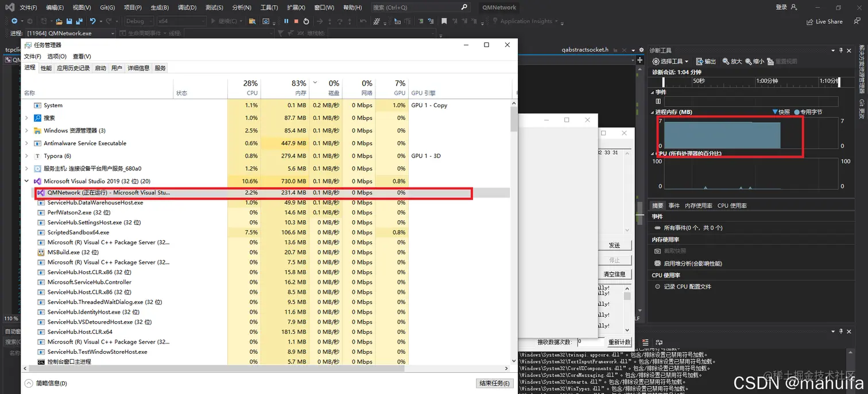The image size is (868, 394).
Task: Select the System process row
Action: [x=265, y=106]
